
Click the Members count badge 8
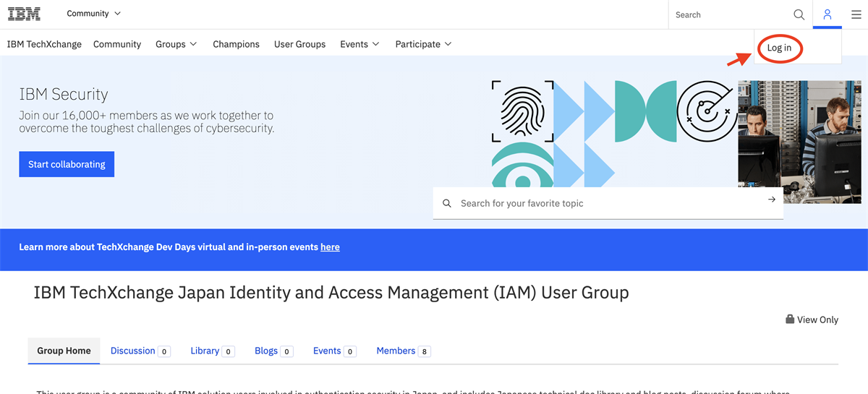click(x=425, y=352)
